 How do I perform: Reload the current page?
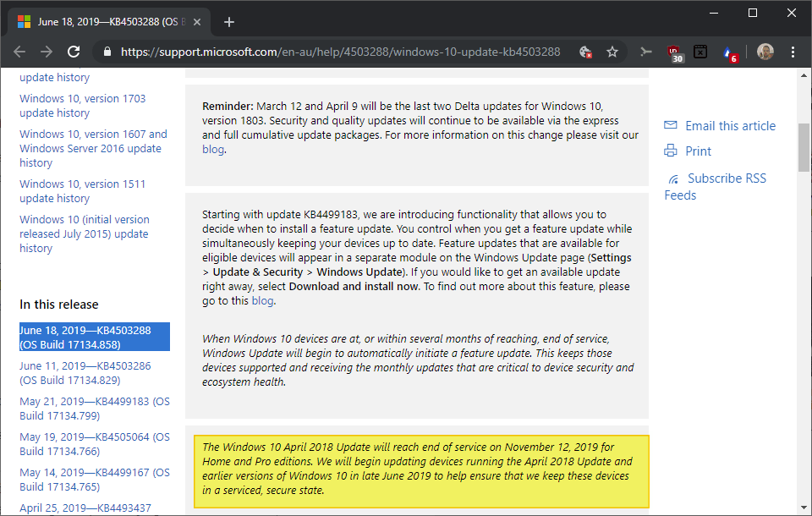coord(74,52)
